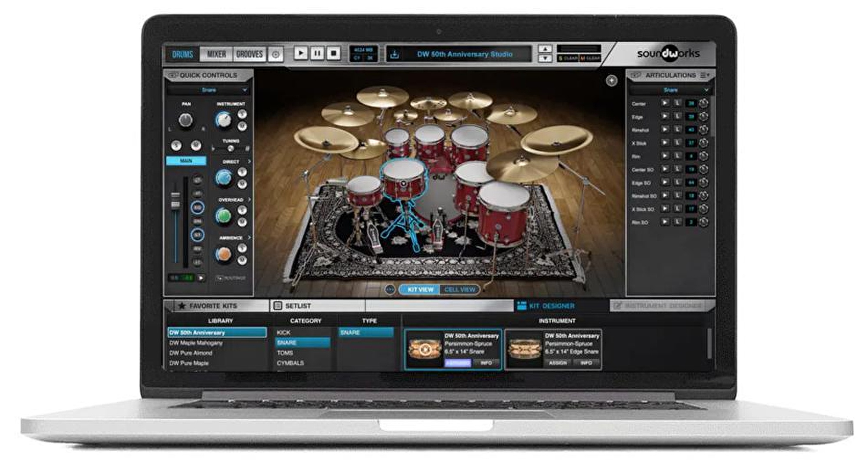Image resolution: width=868 pixels, height=462 pixels.
Task: Click the Center articulation volume knob
Action: pyautogui.click(x=704, y=103)
